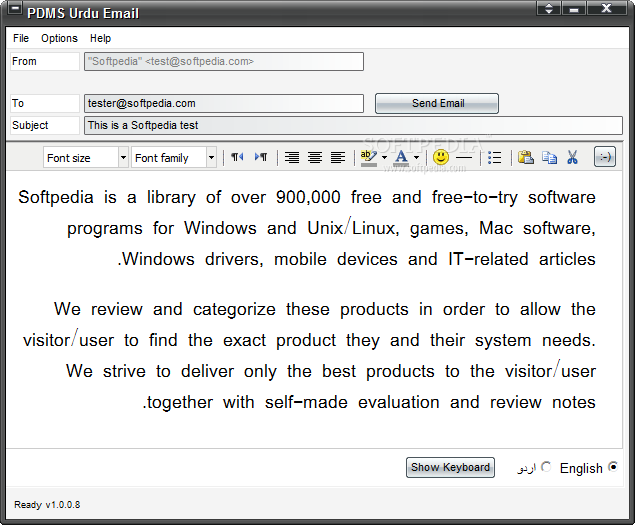Toggle bulleted list
The height and width of the screenshot is (525, 635).
[x=494, y=157]
